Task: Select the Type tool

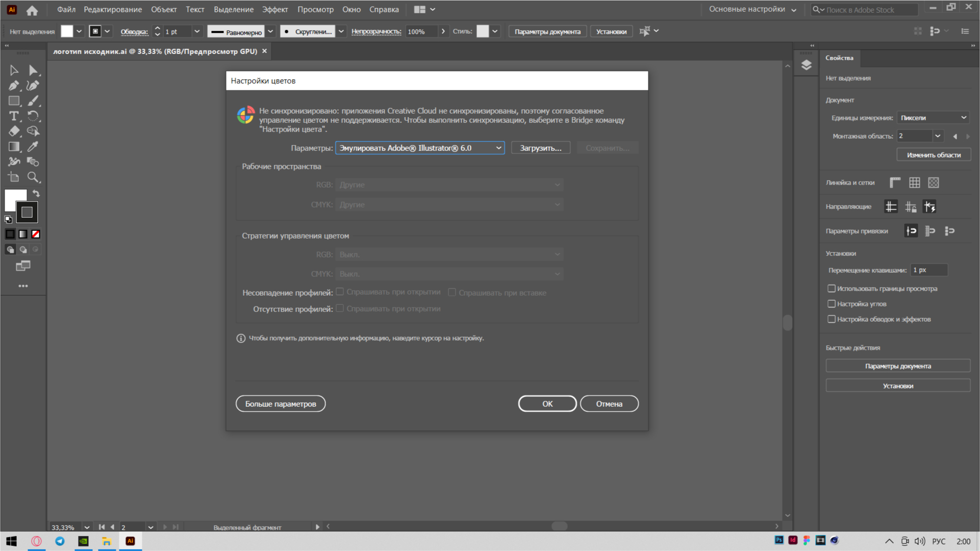Action: [x=14, y=116]
